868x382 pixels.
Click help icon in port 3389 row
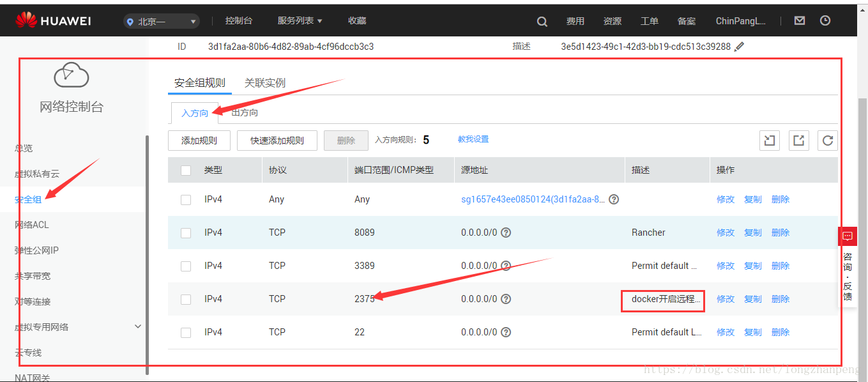(506, 266)
